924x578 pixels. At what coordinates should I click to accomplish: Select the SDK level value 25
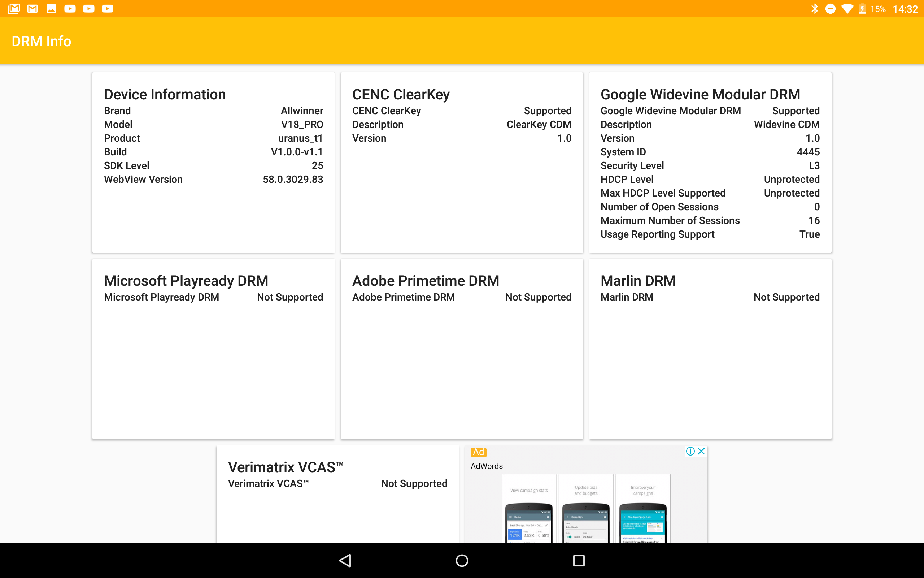pyautogui.click(x=317, y=165)
